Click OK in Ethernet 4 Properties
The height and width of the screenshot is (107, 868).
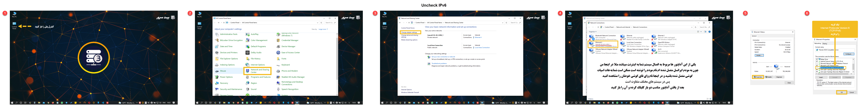click(x=842, y=92)
